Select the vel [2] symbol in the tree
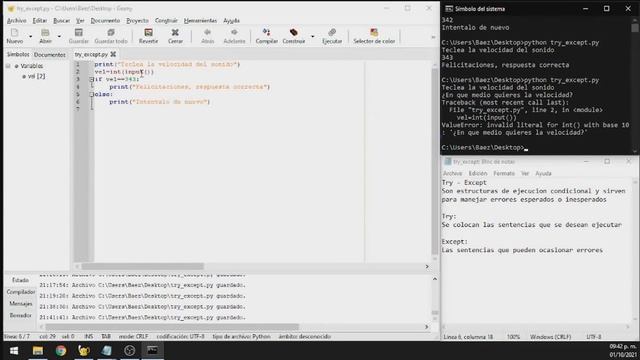This screenshot has width=640, height=360. 37,76
